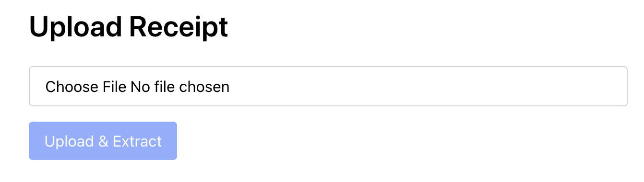Submit the receipt with Upload & Extract
The width and height of the screenshot is (644, 182).
pos(103,141)
